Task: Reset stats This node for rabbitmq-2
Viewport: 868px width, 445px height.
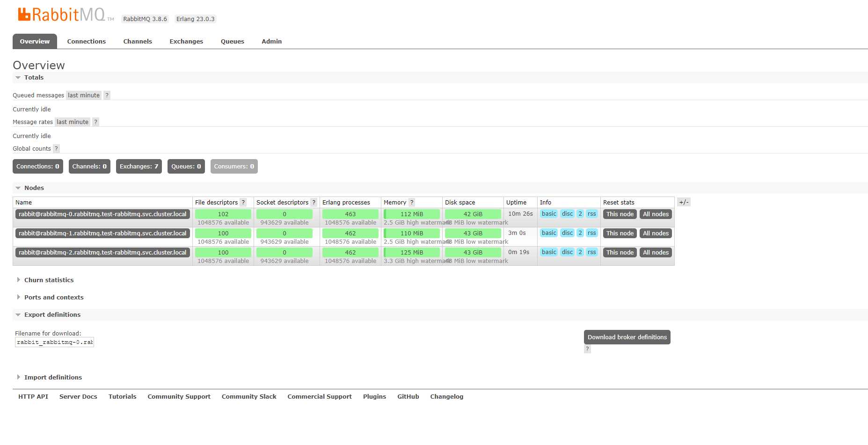Action: pos(620,253)
